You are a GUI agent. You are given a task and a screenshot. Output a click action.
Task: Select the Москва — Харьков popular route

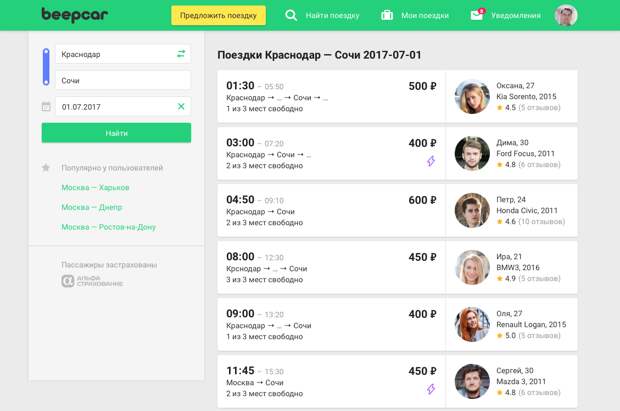point(95,188)
